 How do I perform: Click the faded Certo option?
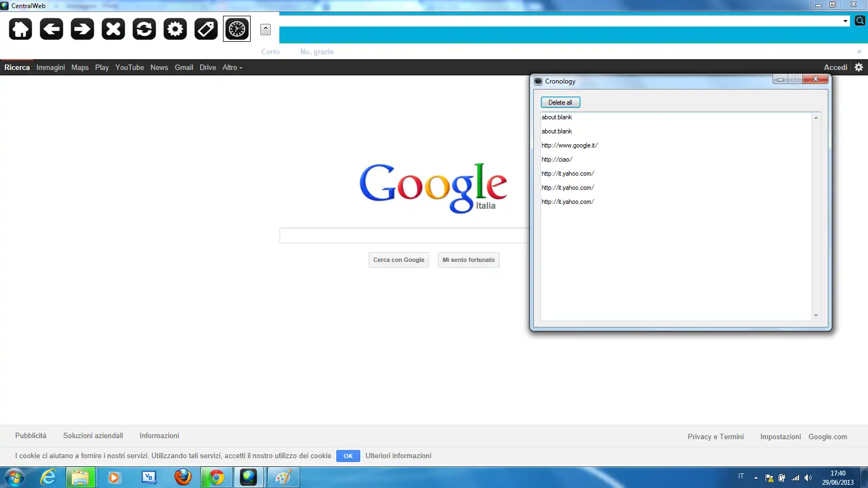[x=271, y=52]
